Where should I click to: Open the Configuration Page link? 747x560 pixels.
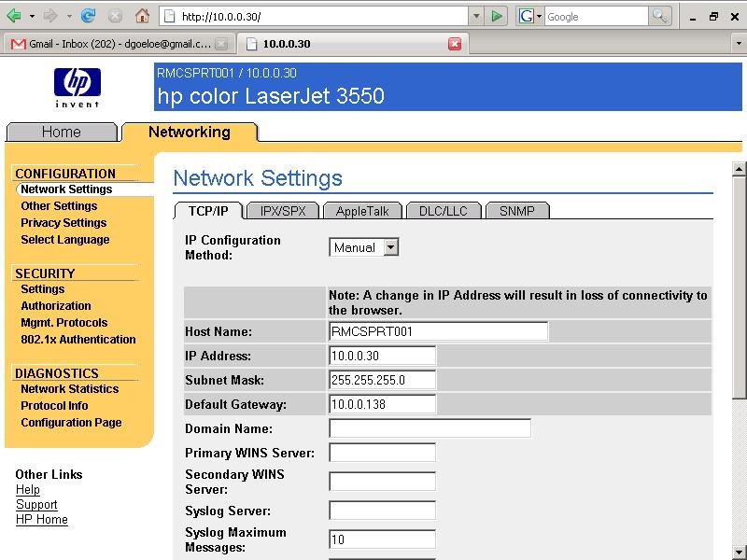(x=72, y=423)
